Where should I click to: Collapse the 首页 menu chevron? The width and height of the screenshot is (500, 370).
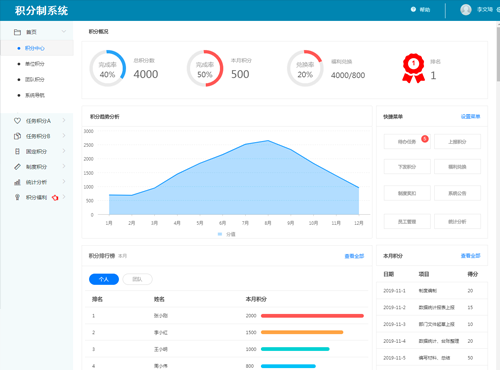tap(64, 32)
